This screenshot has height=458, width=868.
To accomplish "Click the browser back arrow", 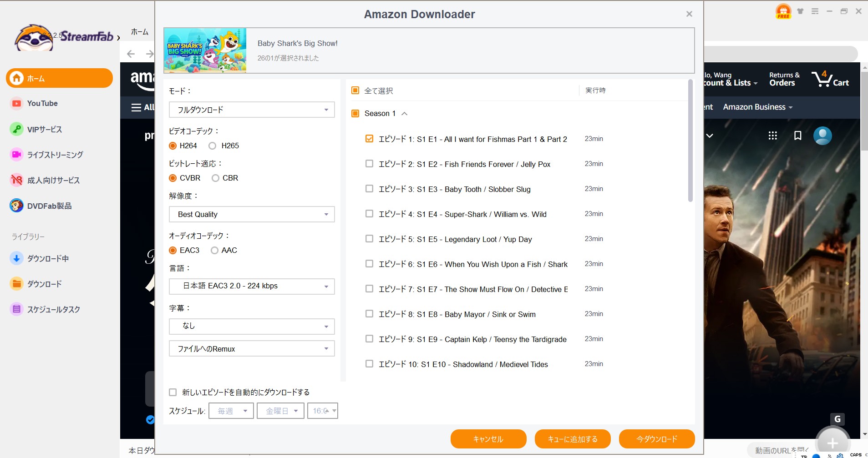I will tap(131, 54).
